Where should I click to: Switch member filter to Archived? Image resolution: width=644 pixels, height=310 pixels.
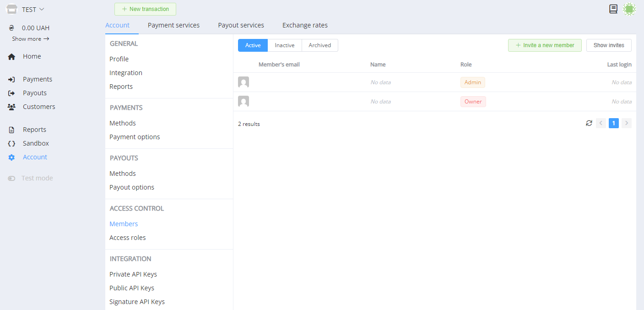pos(319,45)
